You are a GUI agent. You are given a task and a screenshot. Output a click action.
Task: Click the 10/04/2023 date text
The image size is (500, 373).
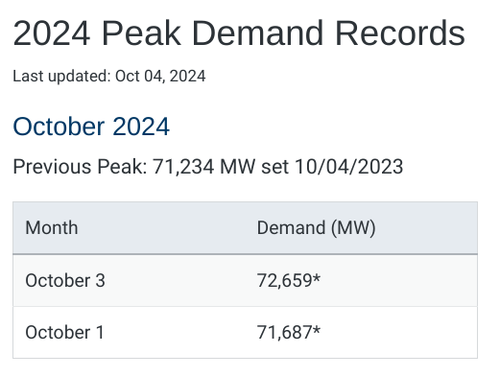(349, 166)
